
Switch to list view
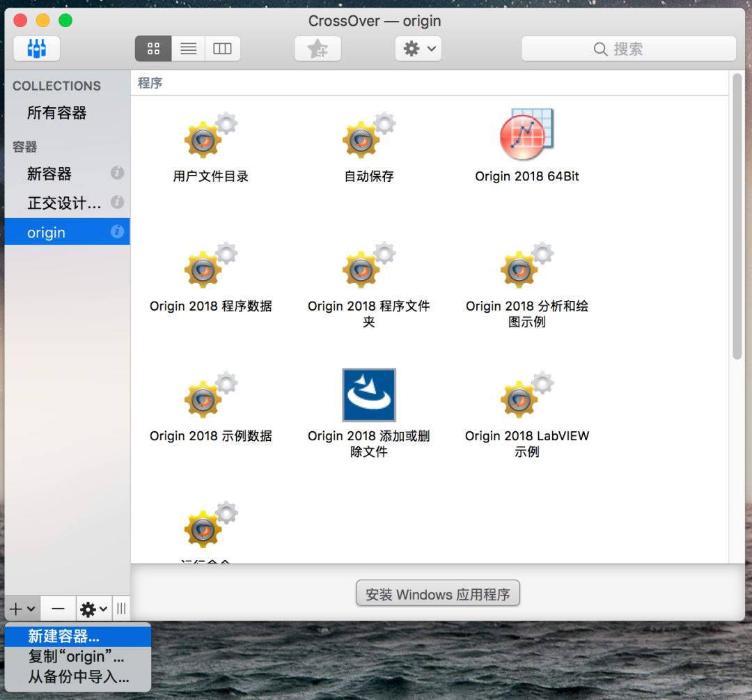[x=189, y=49]
